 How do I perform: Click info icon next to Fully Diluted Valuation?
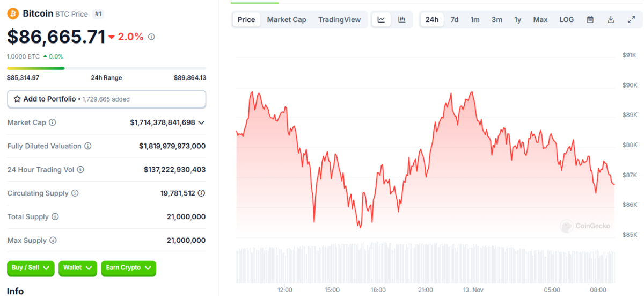88,146
